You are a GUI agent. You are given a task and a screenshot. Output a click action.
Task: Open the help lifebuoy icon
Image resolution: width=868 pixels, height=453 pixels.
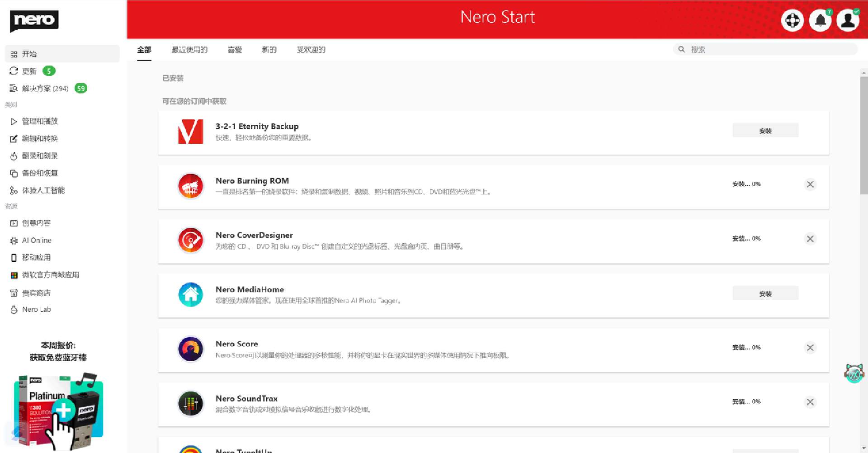click(x=792, y=20)
